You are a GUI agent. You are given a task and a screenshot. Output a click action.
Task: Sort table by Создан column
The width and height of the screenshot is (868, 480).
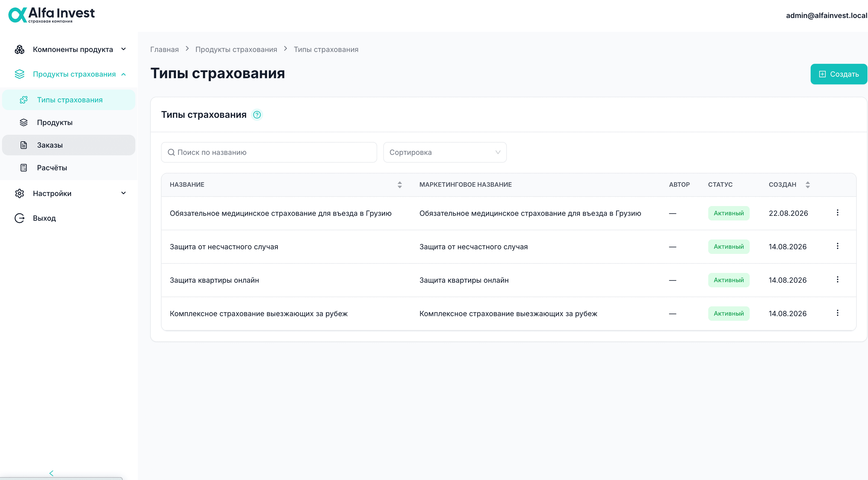tap(808, 185)
